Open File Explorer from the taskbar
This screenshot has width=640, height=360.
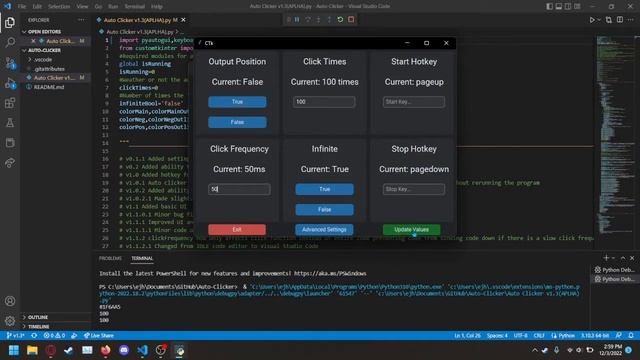pyautogui.click(x=32, y=350)
